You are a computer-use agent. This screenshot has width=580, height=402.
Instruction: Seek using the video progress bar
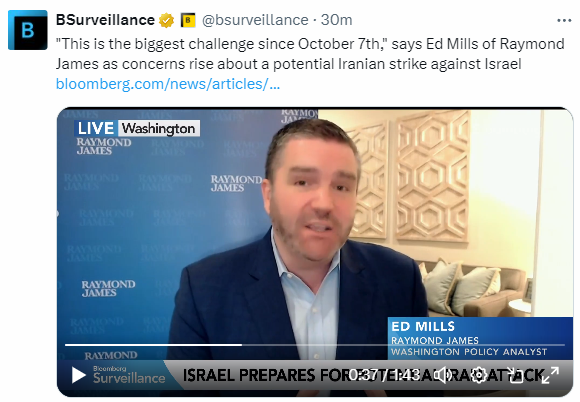[x=315, y=345]
